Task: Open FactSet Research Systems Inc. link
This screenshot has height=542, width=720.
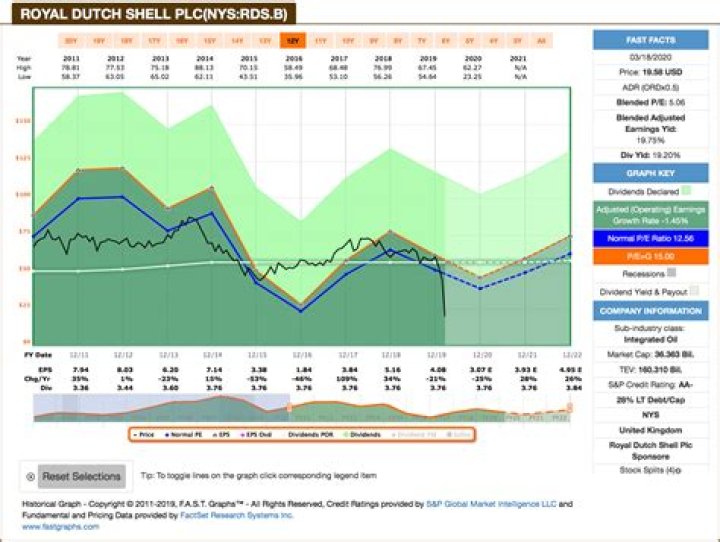Action: pyautogui.click(x=236, y=515)
